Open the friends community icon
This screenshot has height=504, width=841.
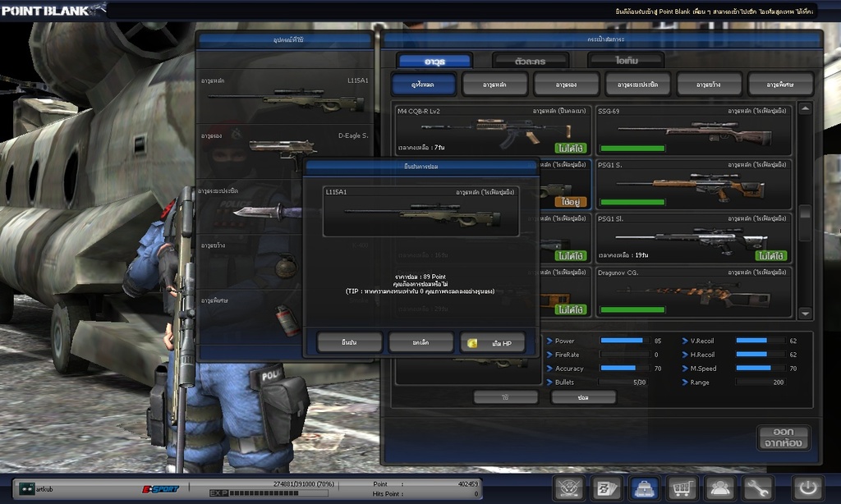click(720, 488)
